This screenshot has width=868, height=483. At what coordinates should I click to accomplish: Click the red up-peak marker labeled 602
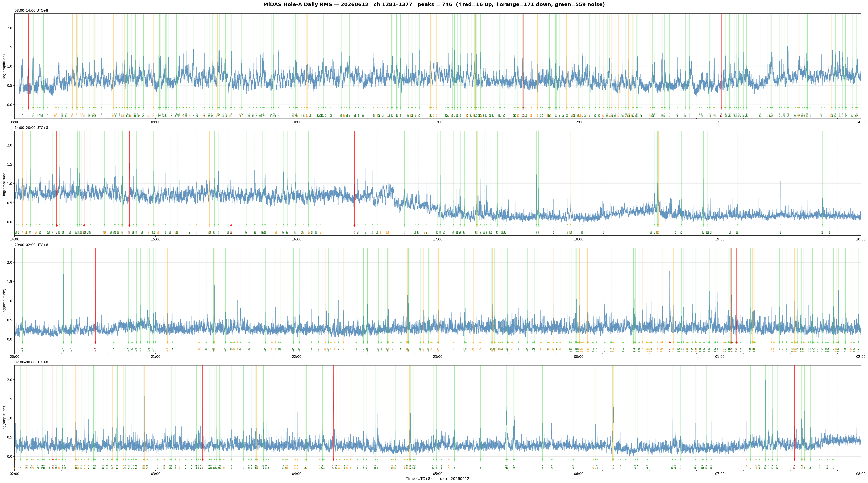tap(53, 459)
